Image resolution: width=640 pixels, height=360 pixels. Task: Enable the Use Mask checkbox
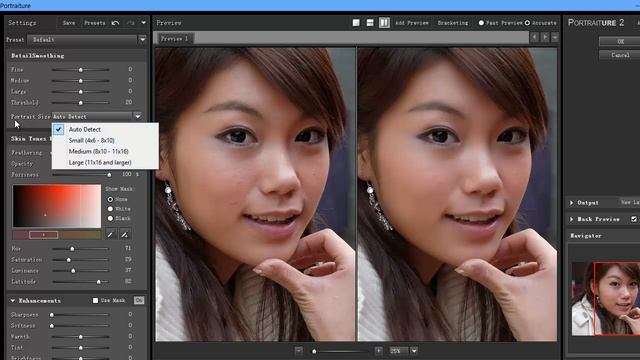(96, 300)
